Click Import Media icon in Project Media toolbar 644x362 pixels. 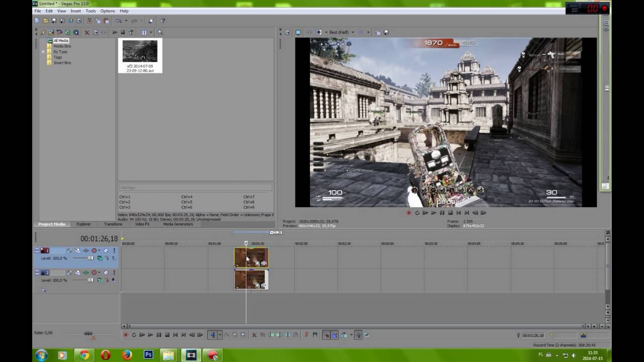(x=51, y=32)
